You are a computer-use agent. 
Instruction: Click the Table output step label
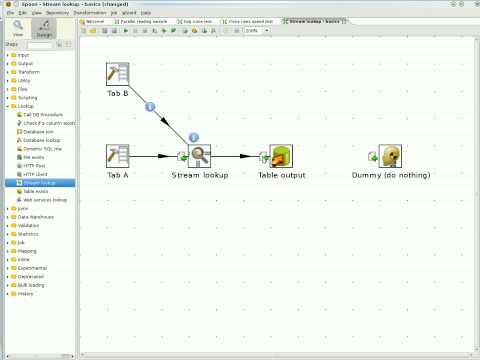coord(282,175)
